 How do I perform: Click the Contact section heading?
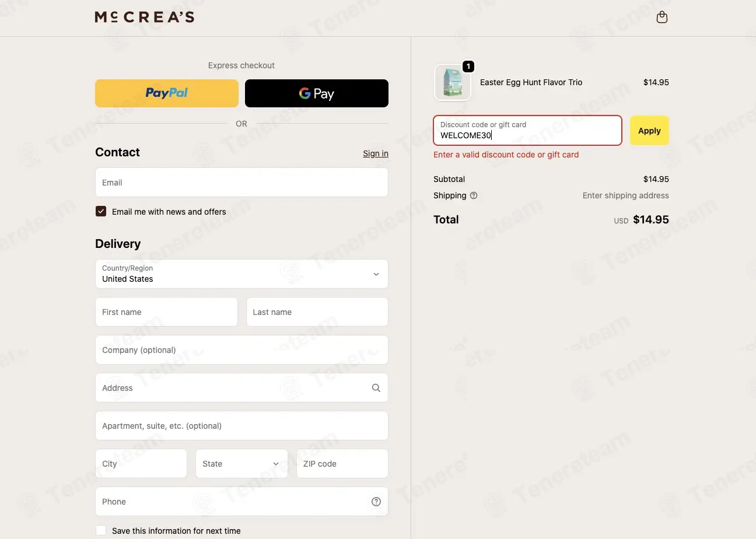tap(117, 152)
